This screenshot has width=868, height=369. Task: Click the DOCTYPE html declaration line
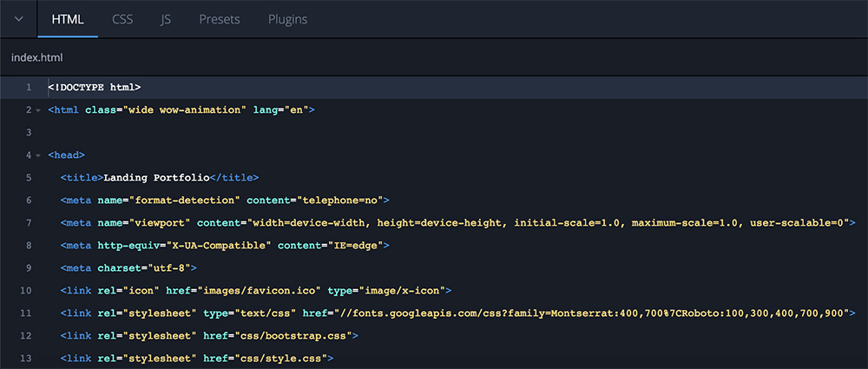(x=94, y=88)
